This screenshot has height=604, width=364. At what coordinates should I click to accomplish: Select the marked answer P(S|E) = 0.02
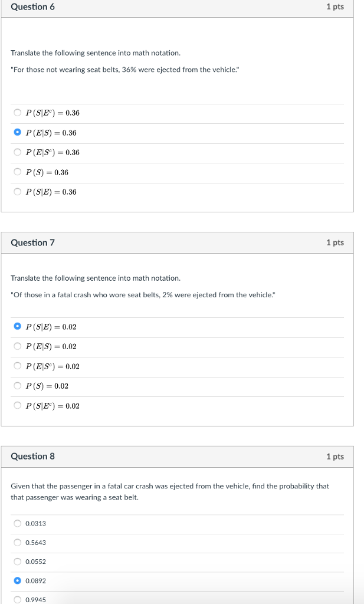18,327
